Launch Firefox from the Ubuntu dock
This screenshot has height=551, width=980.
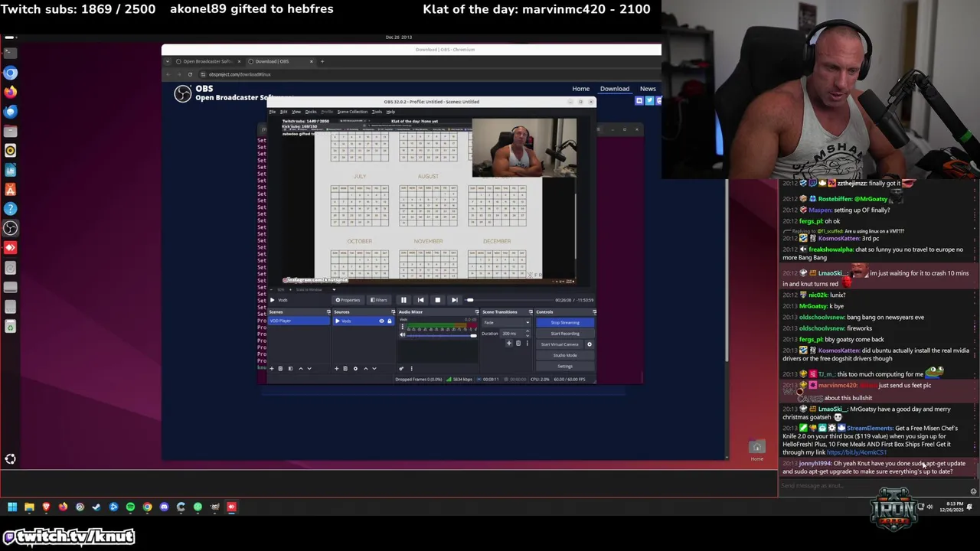tap(10, 92)
